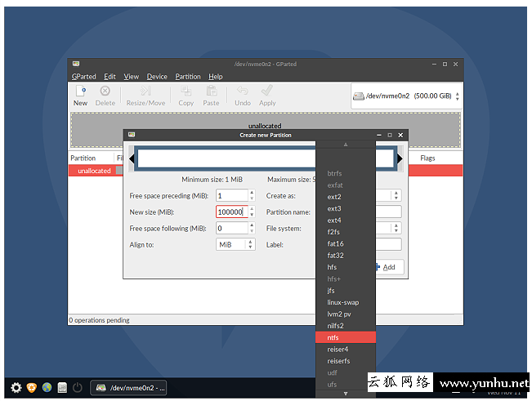The width and height of the screenshot is (532, 401).
Task: Click the Partition column header
Action: pos(83,158)
